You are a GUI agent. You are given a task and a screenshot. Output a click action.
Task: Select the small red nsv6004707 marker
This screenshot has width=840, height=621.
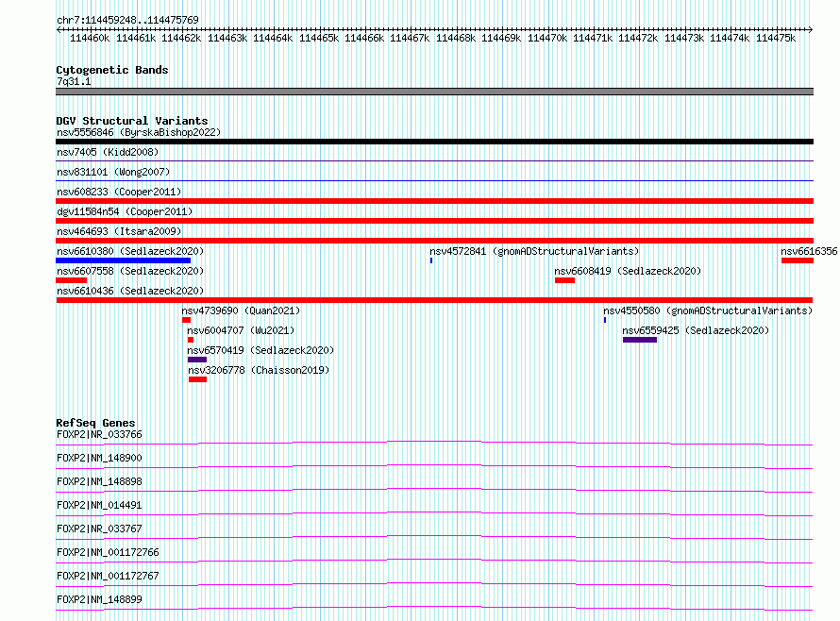(191, 340)
